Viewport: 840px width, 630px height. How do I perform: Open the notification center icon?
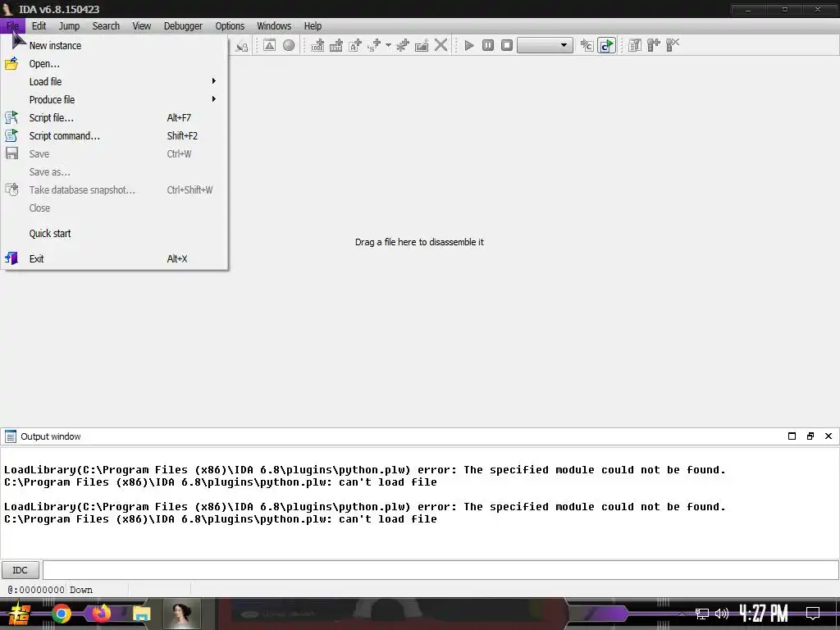click(x=813, y=614)
